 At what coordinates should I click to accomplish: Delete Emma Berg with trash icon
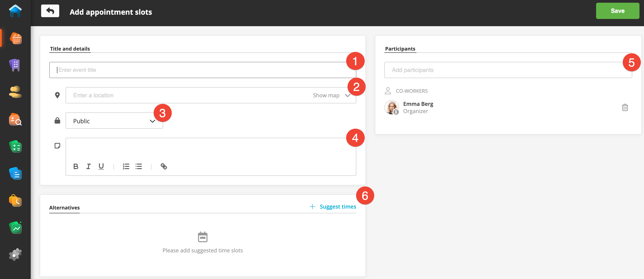tap(625, 108)
